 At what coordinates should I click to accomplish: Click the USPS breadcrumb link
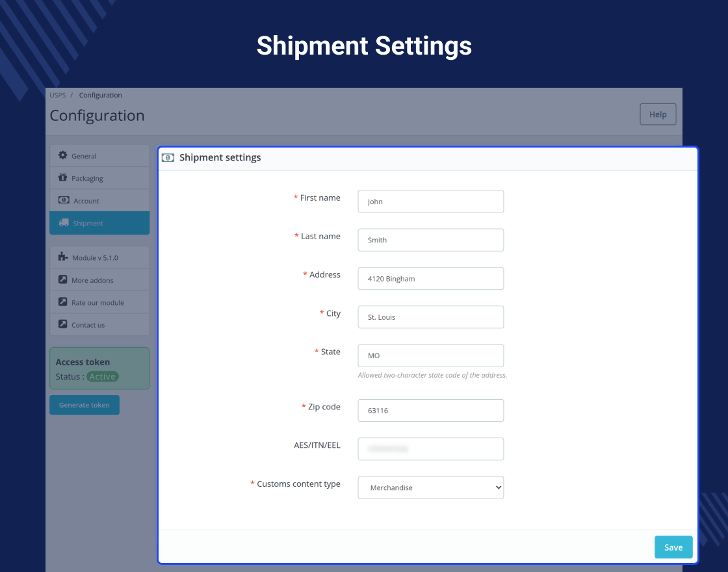[x=57, y=95]
